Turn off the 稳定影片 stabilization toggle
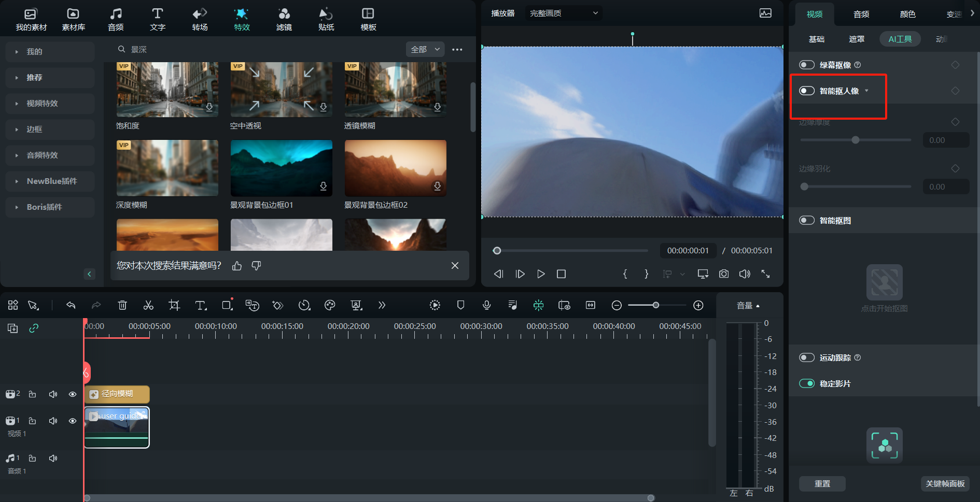 coord(807,383)
